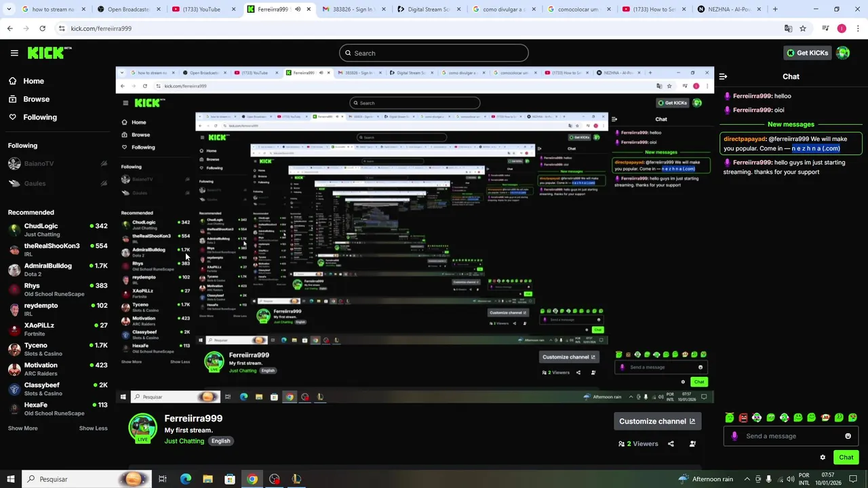
Task: Open the chat settings gear icon
Action: (823, 457)
